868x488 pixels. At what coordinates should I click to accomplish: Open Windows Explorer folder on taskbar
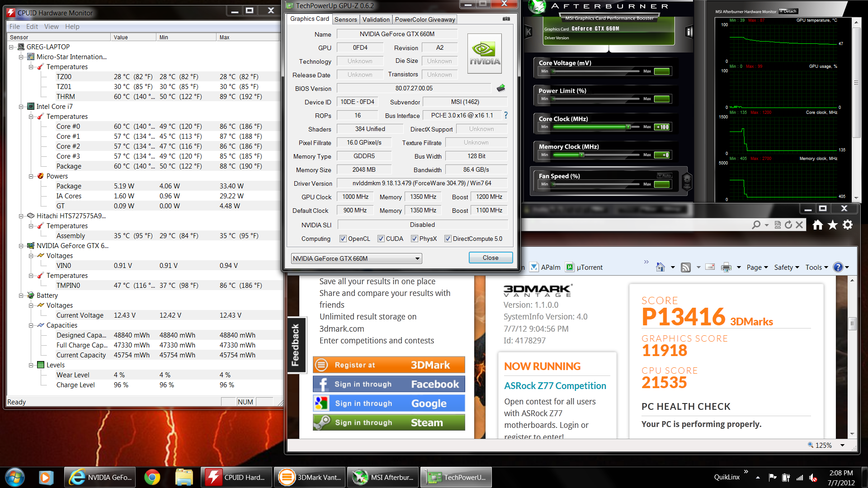tap(184, 477)
